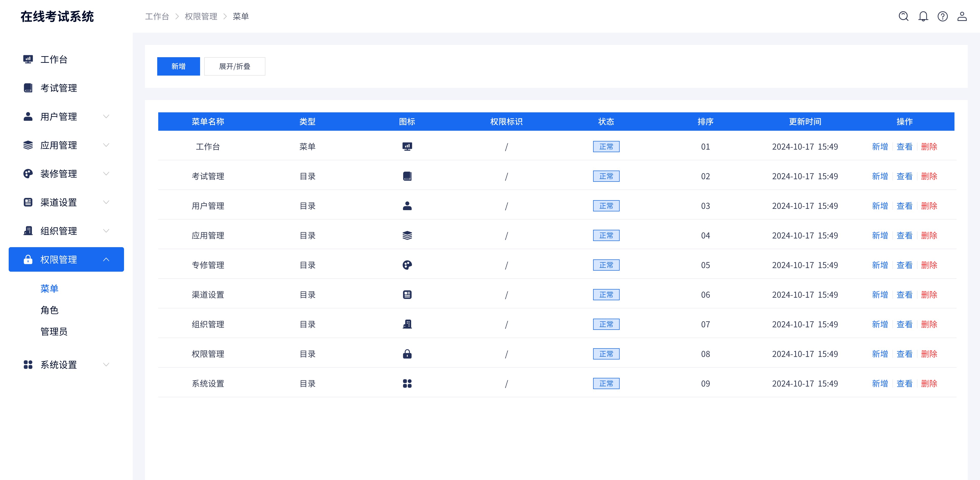Open the user profile icon
This screenshot has height=480, width=980.
(x=962, y=16)
